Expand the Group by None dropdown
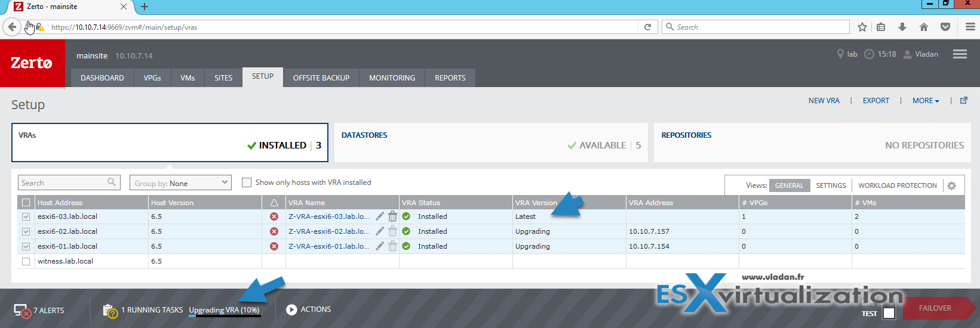 (x=180, y=182)
